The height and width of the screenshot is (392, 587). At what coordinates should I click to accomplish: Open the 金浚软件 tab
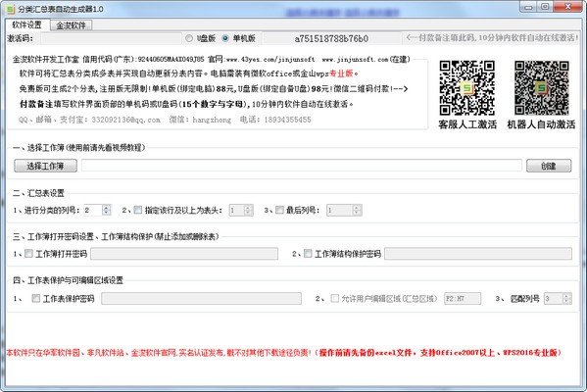click(x=71, y=25)
